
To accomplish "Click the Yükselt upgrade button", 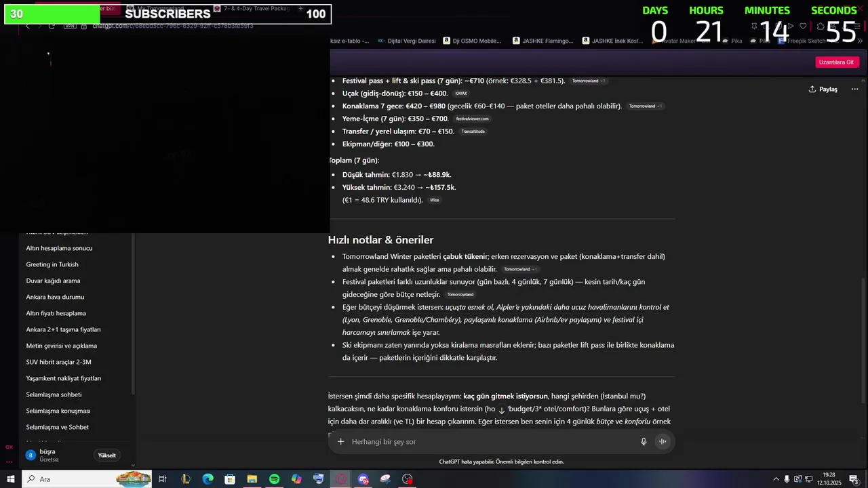I will (107, 455).
